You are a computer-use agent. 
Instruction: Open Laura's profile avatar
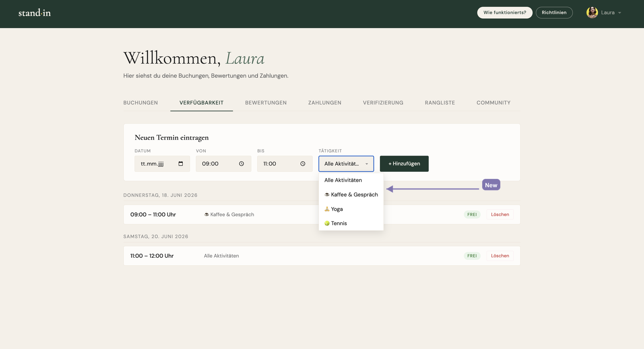click(592, 12)
